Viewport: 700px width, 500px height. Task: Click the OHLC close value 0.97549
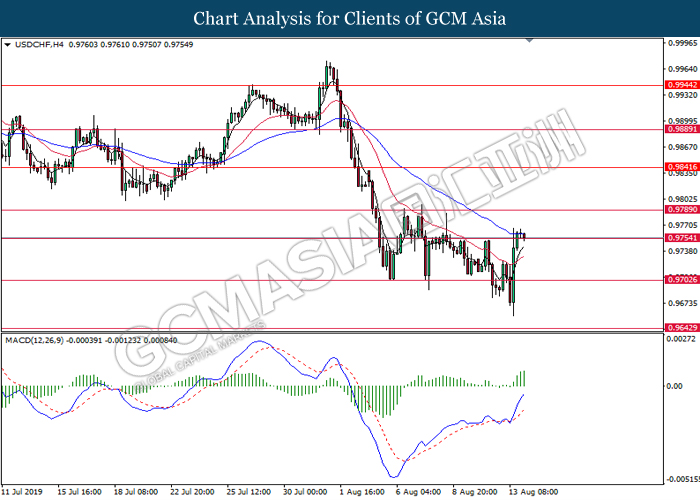pyautogui.click(x=179, y=45)
